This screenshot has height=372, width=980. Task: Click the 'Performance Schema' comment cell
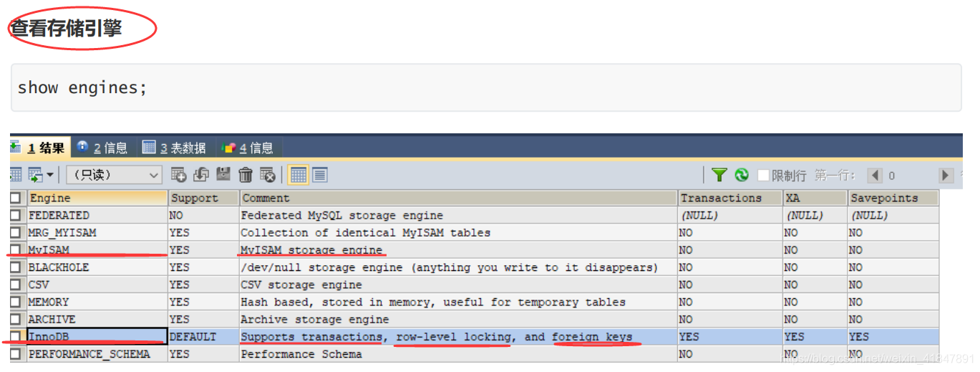point(458,354)
